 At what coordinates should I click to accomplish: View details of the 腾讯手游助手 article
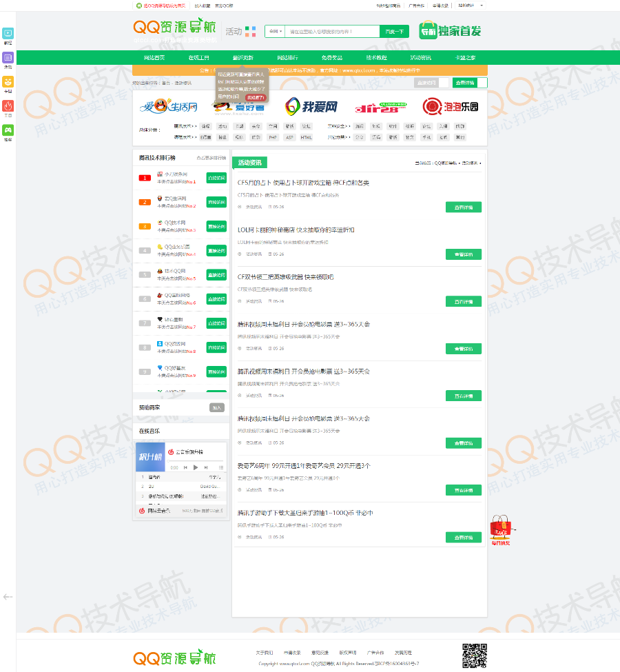click(x=464, y=538)
